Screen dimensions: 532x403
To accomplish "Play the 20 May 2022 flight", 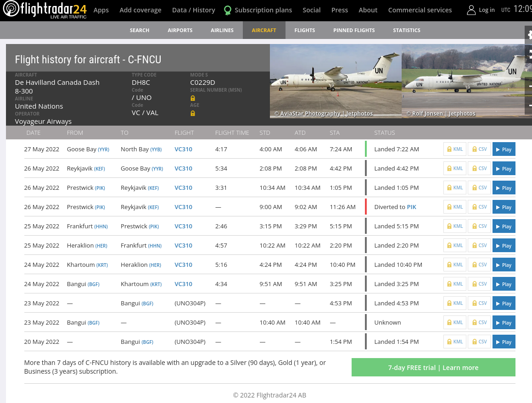I will pos(504,342).
